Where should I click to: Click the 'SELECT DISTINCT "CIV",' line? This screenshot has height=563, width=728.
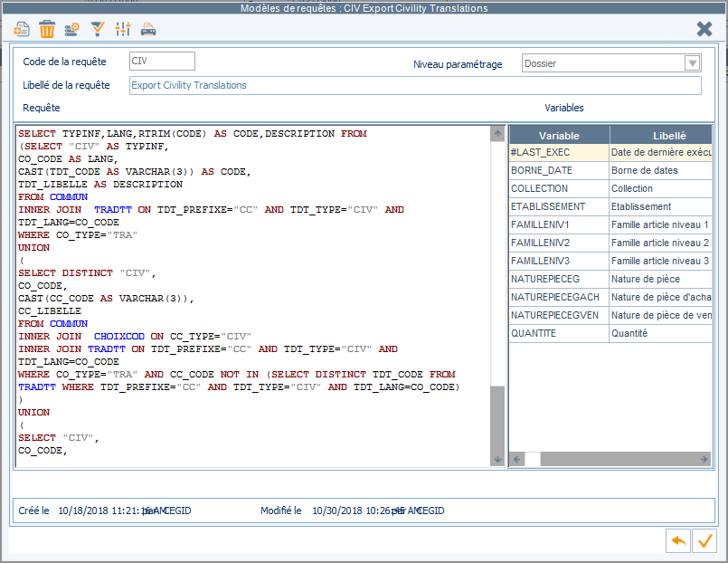point(87,273)
